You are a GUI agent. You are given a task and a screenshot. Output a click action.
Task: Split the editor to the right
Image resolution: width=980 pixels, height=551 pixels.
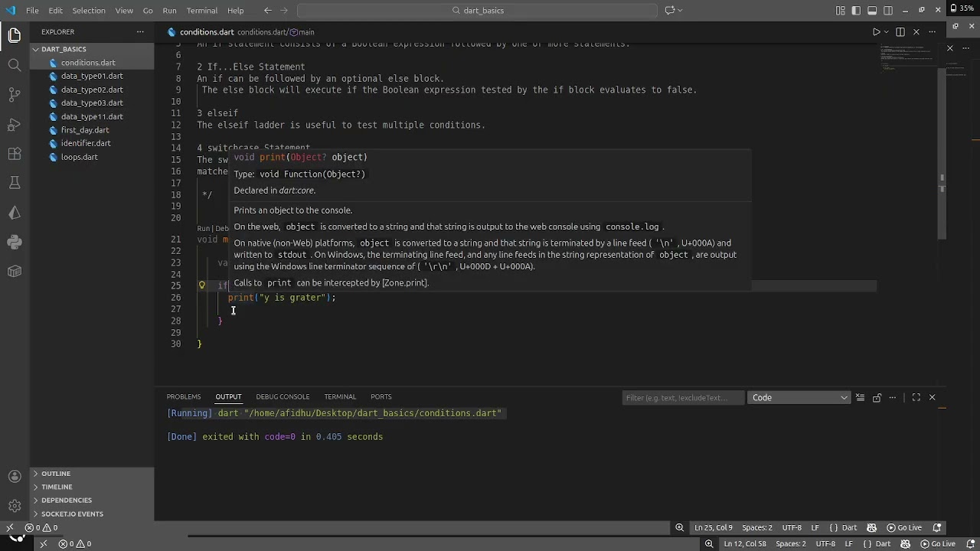point(900,32)
